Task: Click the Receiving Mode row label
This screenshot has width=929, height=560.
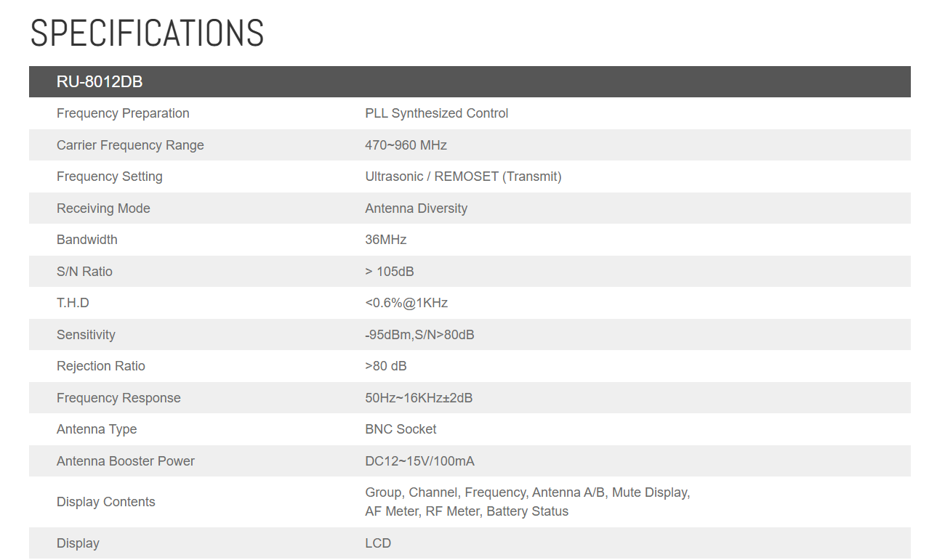Action: click(x=103, y=208)
